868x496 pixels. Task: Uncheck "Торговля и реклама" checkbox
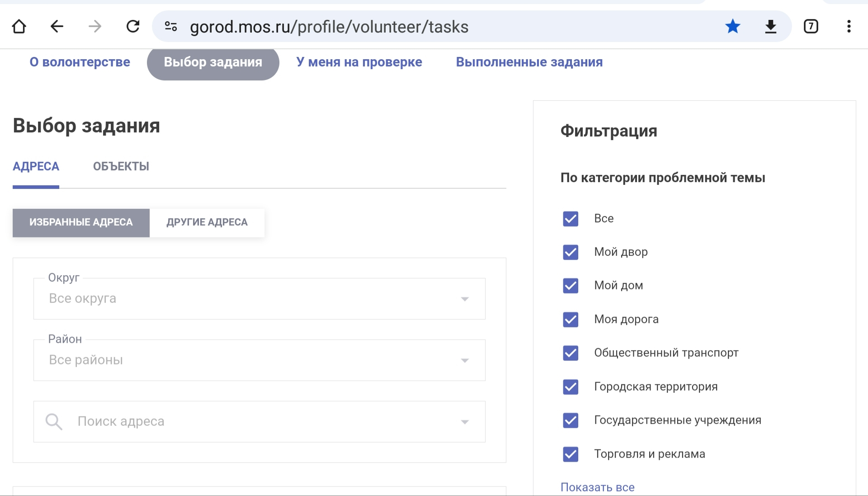571,454
